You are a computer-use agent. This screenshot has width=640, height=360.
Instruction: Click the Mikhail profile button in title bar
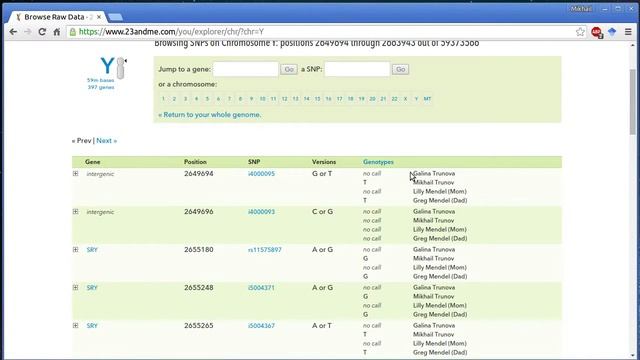(x=581, y=9)
